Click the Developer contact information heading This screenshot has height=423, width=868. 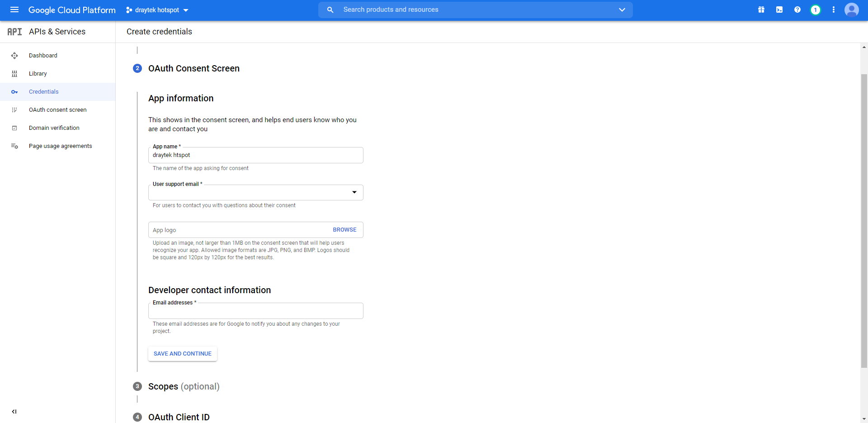[210, 290]
